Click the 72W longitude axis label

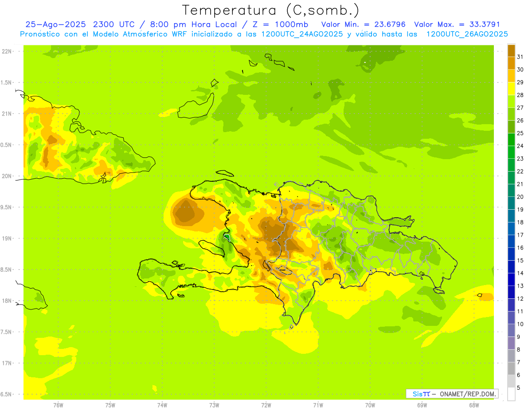click(266, 405)
